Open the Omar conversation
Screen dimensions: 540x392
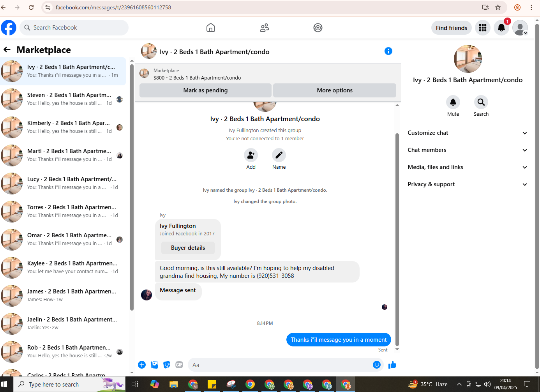tap(63, 240)
